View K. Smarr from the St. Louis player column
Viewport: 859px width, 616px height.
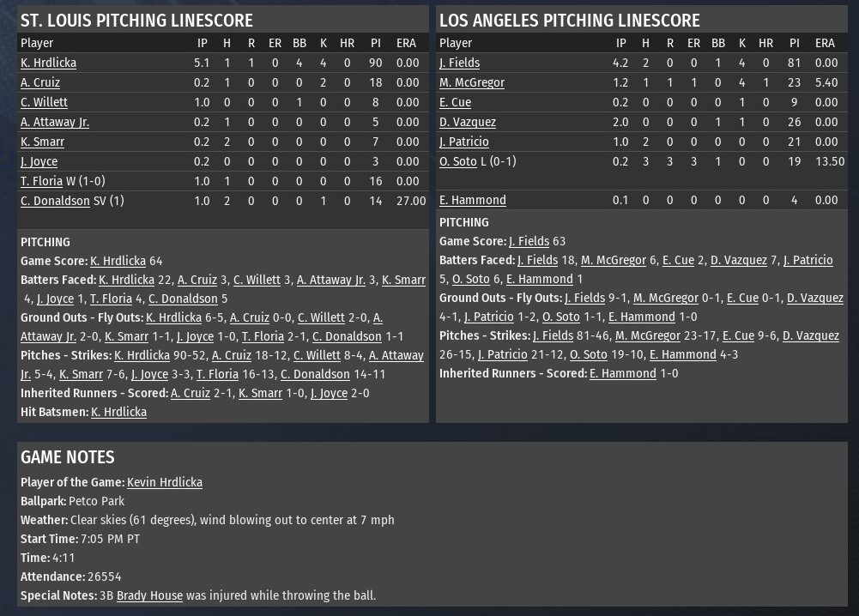pos(42,142)
